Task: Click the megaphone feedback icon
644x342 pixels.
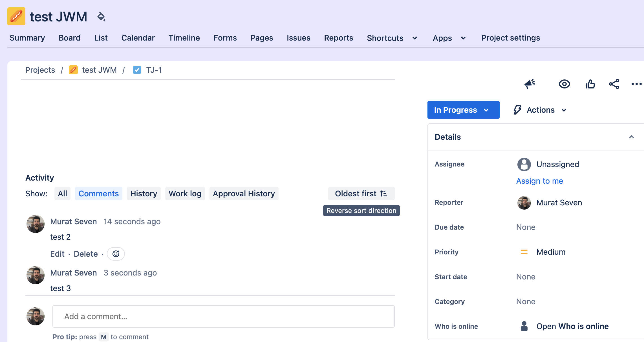Action: coord(530,84)
